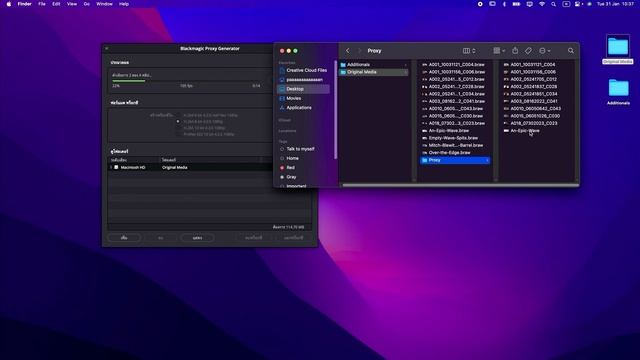Open the Apple menu
The width and height of the screenshot is (640, 360).
pos(9,4)
